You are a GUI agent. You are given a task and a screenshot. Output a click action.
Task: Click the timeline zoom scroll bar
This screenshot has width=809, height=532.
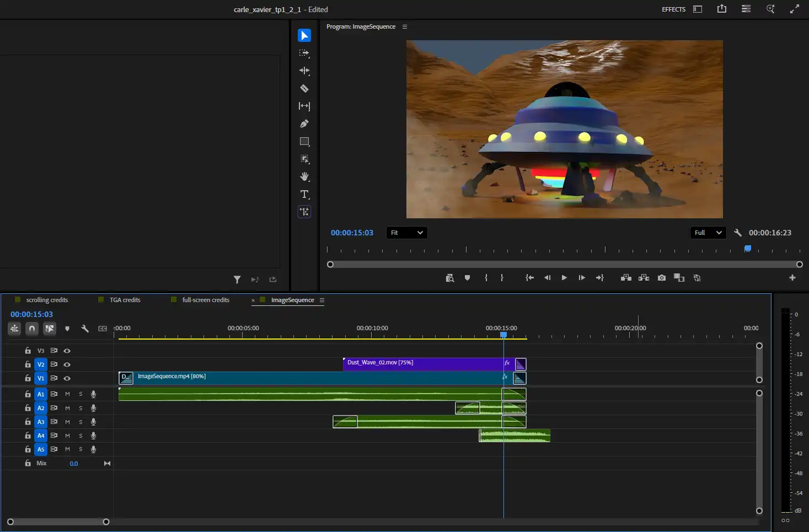58,522
